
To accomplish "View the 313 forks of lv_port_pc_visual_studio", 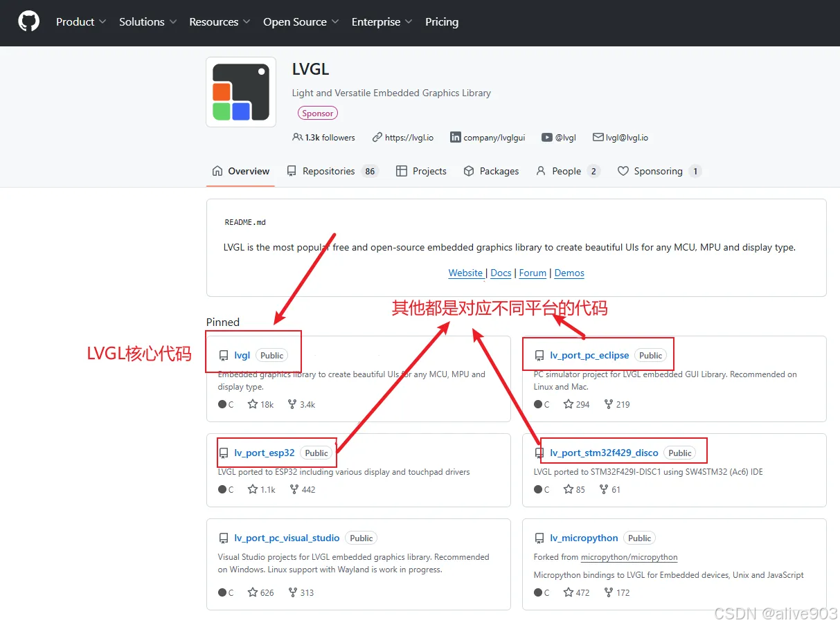I will 301,592.
